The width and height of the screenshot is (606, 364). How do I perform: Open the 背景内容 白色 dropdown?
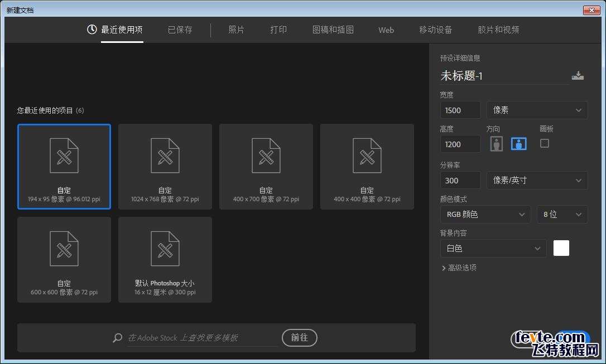tap(493, 248)
